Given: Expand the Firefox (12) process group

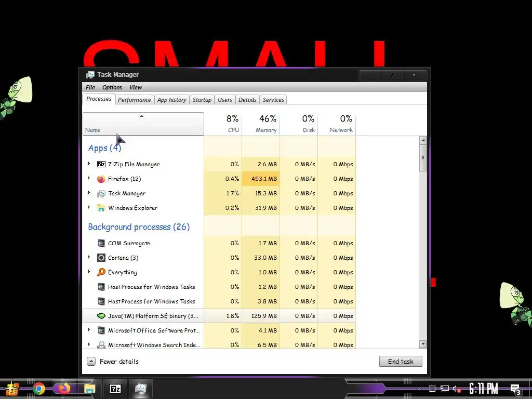Looking at the screenshot, I should pos(89,178).
